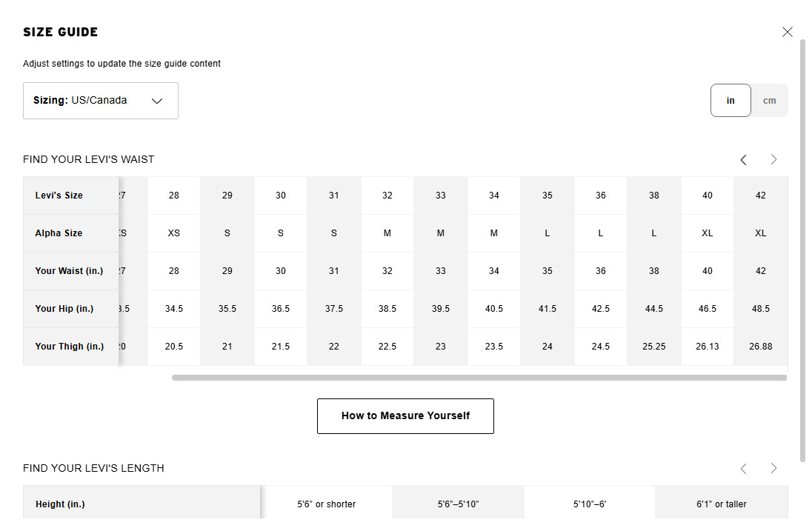The image size is (812, 531).
Task: Click hip value 48.5
Action: pos(761,309)
